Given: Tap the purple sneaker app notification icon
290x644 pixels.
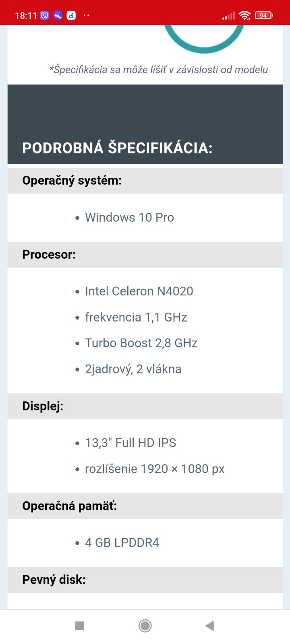Looking at the screenshot, I should tap(58, 15).
